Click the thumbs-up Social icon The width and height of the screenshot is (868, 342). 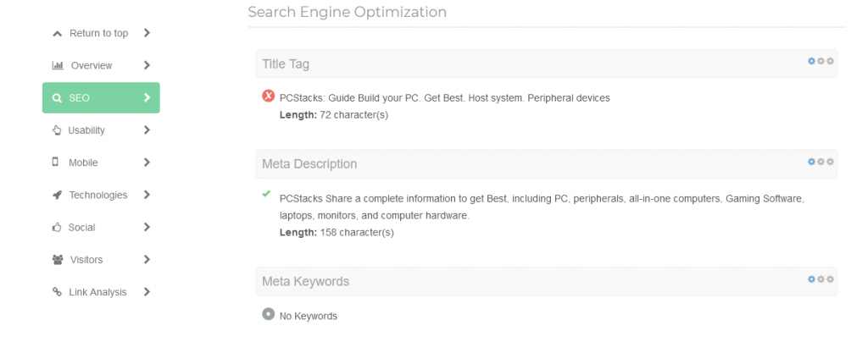point(57,227)
